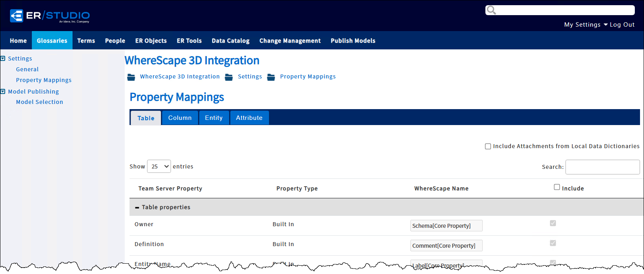Sort by Team Server Property column header

tap(170, 189)
